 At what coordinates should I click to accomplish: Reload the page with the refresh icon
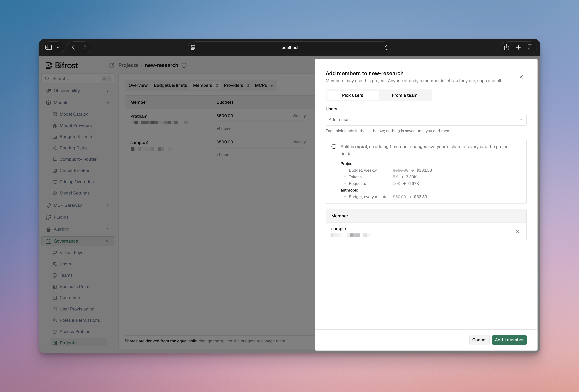pyautogui.click(x=386, y=48)
